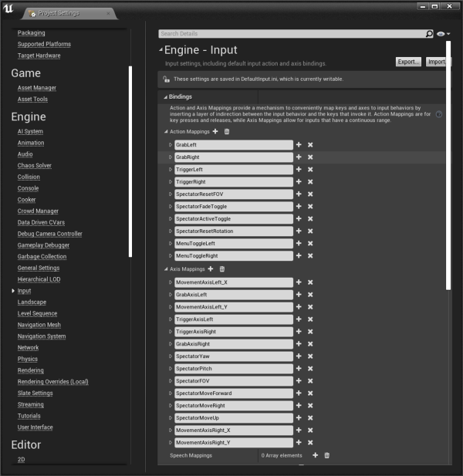Image resolution: width=463 pixels, height=476 pixels.
Task: Add an axis key to MovementAxisRight_Y
Action: [299, 443]
